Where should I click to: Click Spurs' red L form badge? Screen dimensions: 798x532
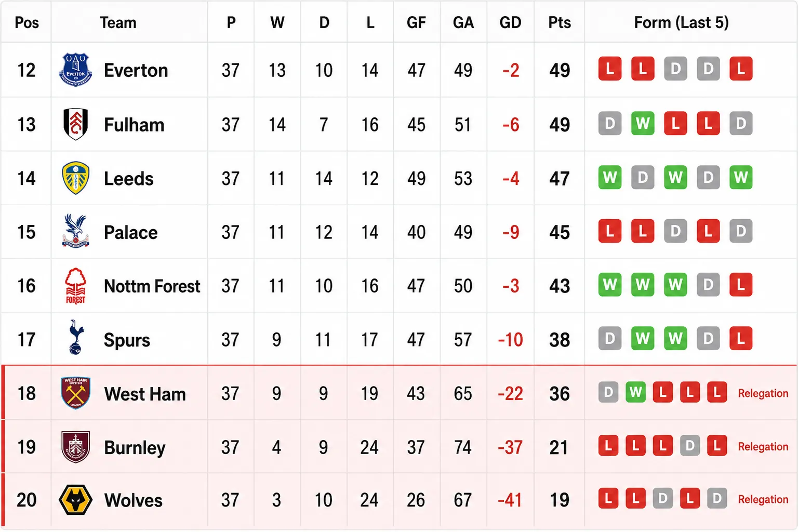(741, 339)
